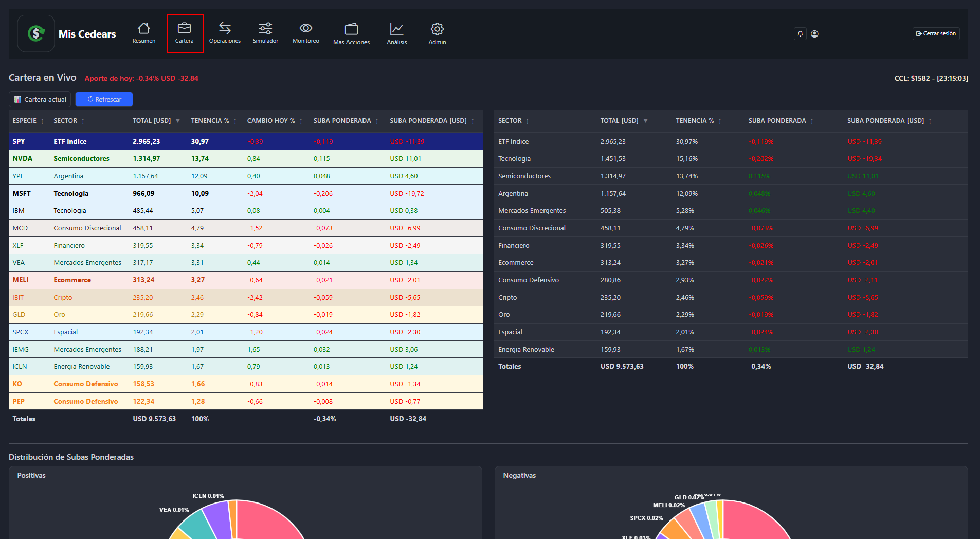Viewport: 980px width, 539px height.
Task: Click the XLF ticker cell
Action: (18, 245)
